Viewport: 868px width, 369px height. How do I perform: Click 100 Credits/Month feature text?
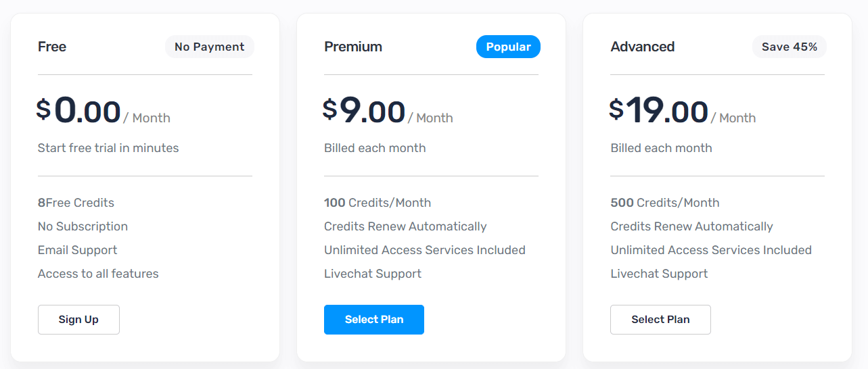(378, 203)
